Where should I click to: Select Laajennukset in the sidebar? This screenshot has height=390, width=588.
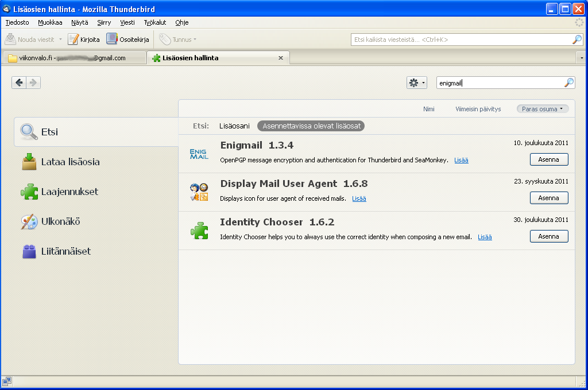(96, 192)
